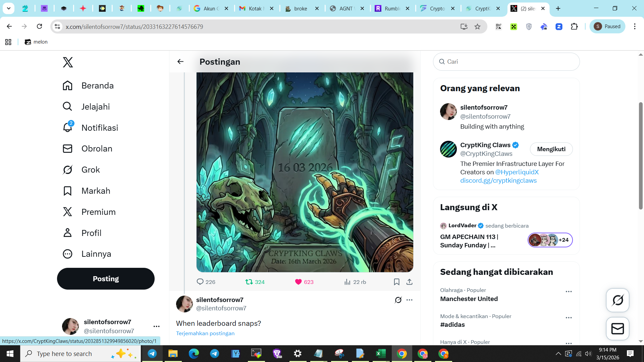Click Terjemahkan postingan link

205,333
